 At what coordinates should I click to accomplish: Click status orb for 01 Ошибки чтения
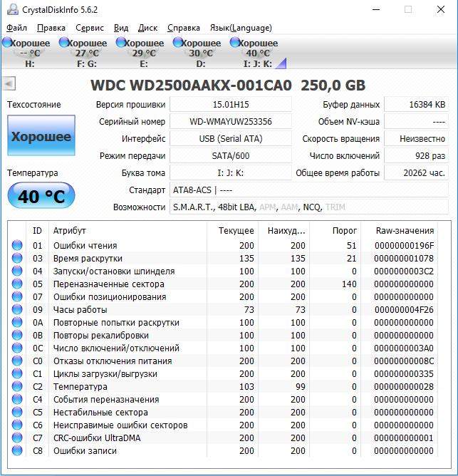point(17,245)
